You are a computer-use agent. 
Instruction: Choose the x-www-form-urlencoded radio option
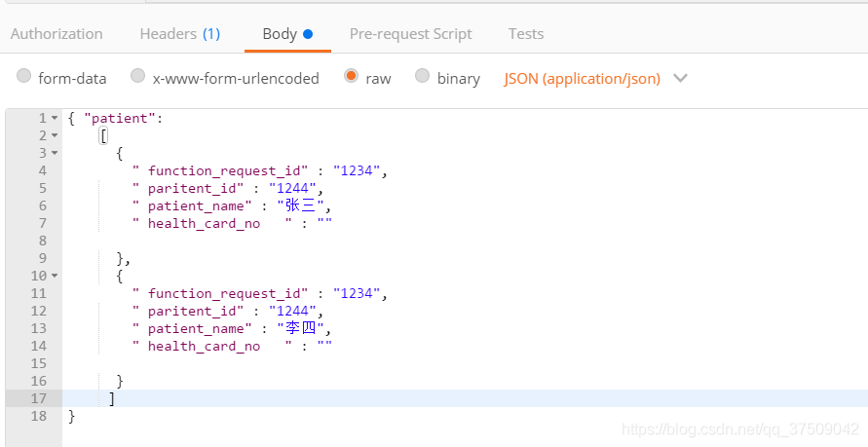[x=137, y=75]
